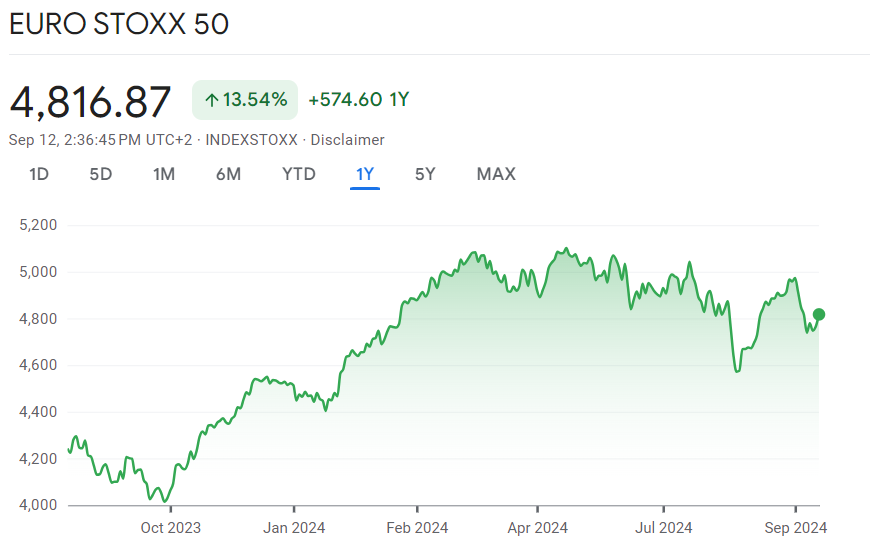Click the Feb 2024 axis label
Screen dimensions: 870x558
pyautogui.click(x=417, y=527)
